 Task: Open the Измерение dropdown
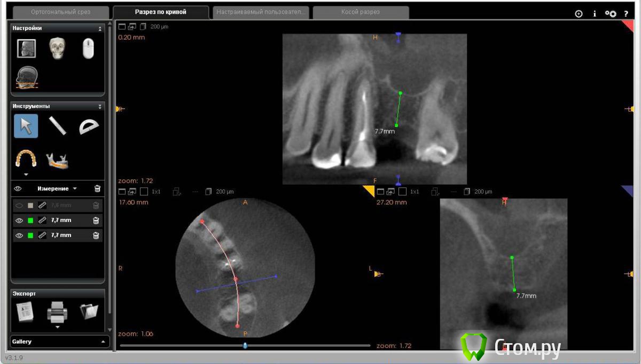[x=57, y=188]
